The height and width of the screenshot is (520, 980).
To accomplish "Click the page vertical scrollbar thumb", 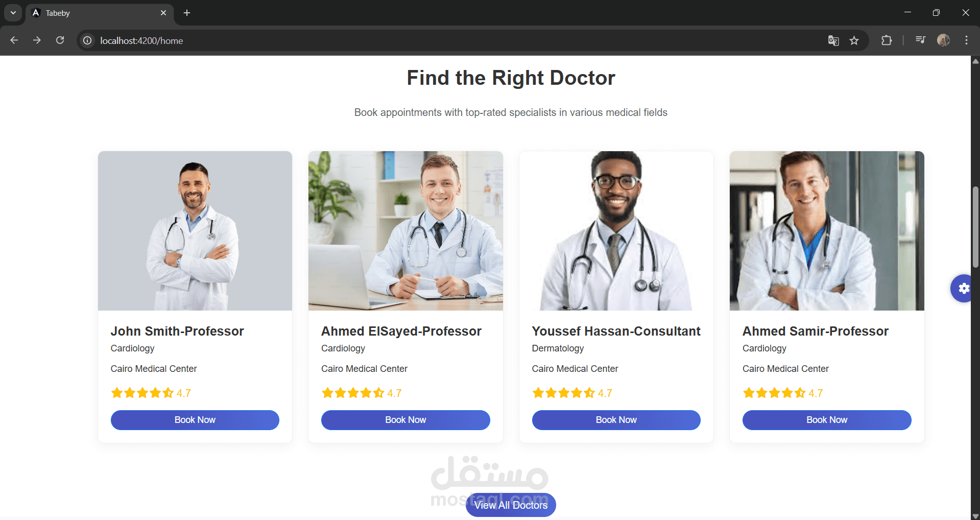I will (975, 227).
